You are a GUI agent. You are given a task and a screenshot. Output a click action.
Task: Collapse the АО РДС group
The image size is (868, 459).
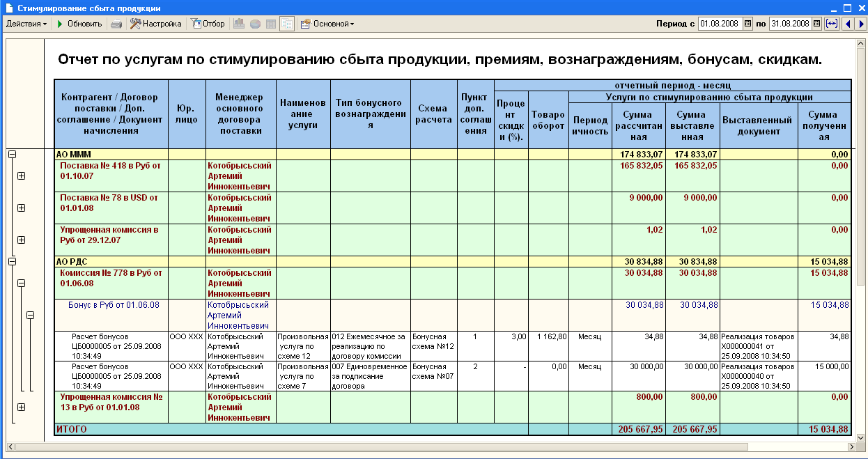pyautogui.click(x=12, y=261)
